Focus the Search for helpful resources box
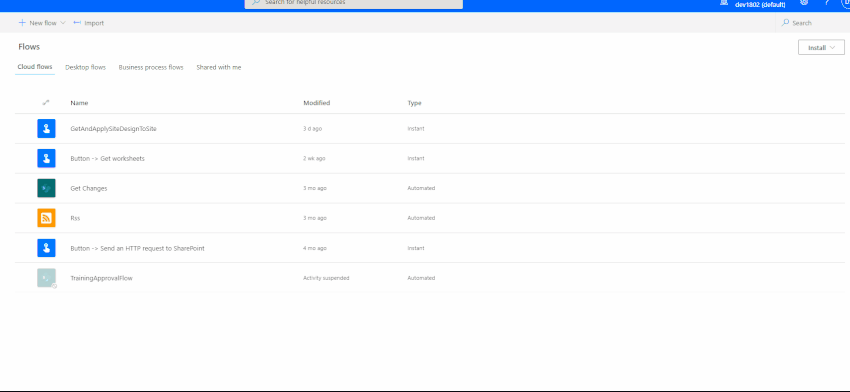The height and width of the screenshot is (392, 850). coord(354,4)
